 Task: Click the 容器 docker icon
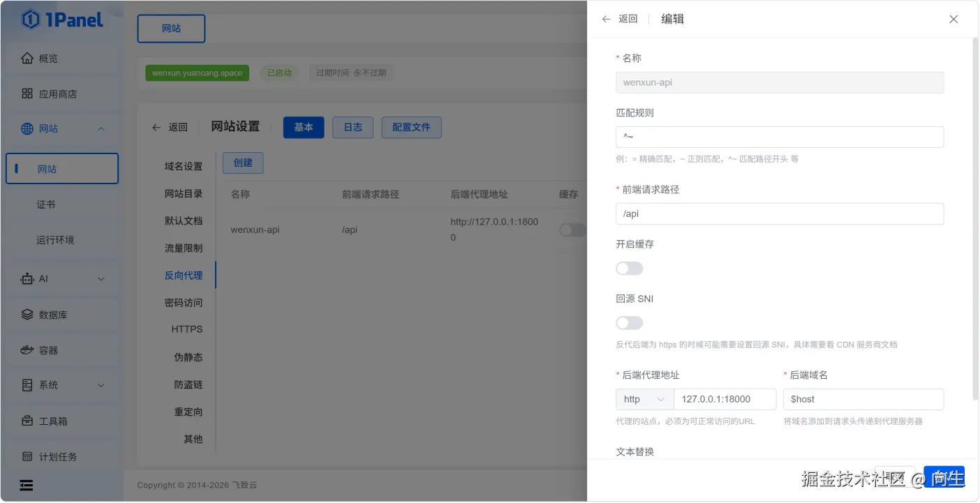click(x=27, y=350)
